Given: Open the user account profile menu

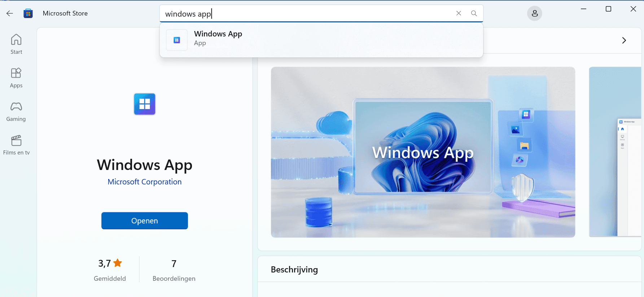Looking at the screenshot, I should click(x=534, y=13).
